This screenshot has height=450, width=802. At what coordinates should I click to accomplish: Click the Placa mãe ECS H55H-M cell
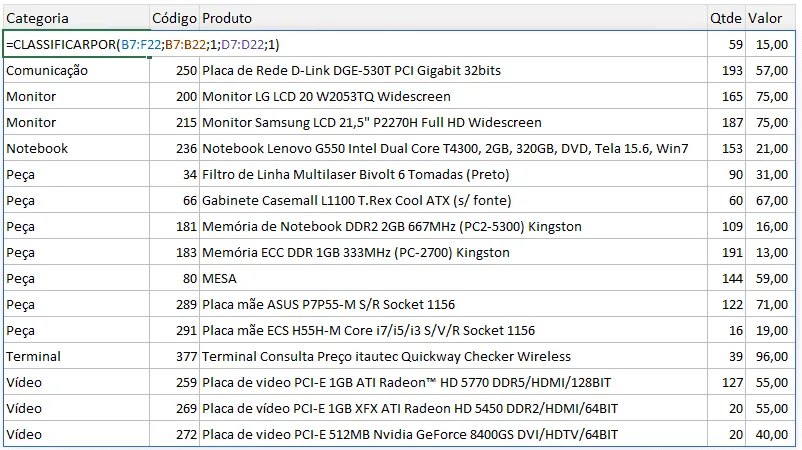point(453,330)
